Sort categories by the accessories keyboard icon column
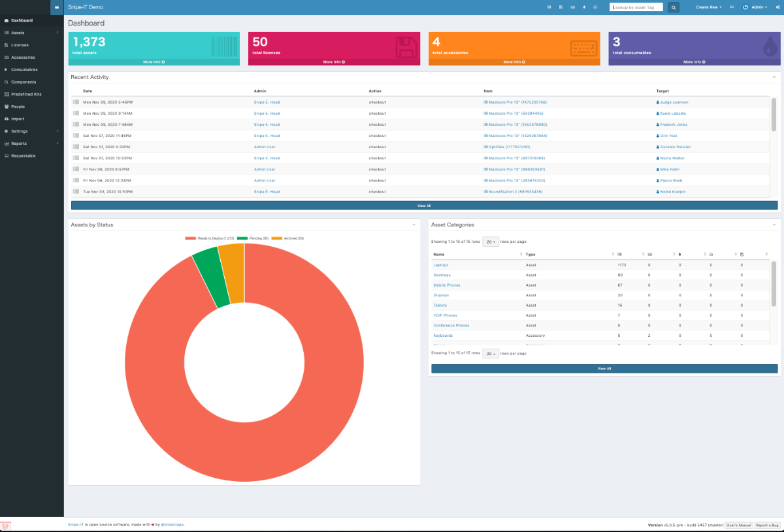 pyautogui.click(x=661, y=254)
